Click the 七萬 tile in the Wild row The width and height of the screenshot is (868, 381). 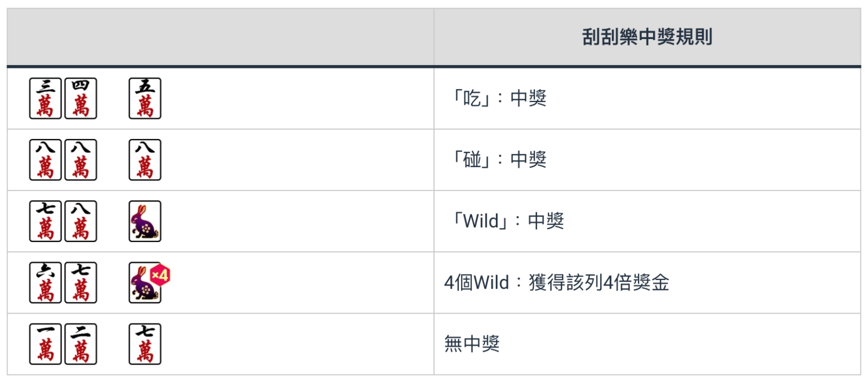pos(45,221)
